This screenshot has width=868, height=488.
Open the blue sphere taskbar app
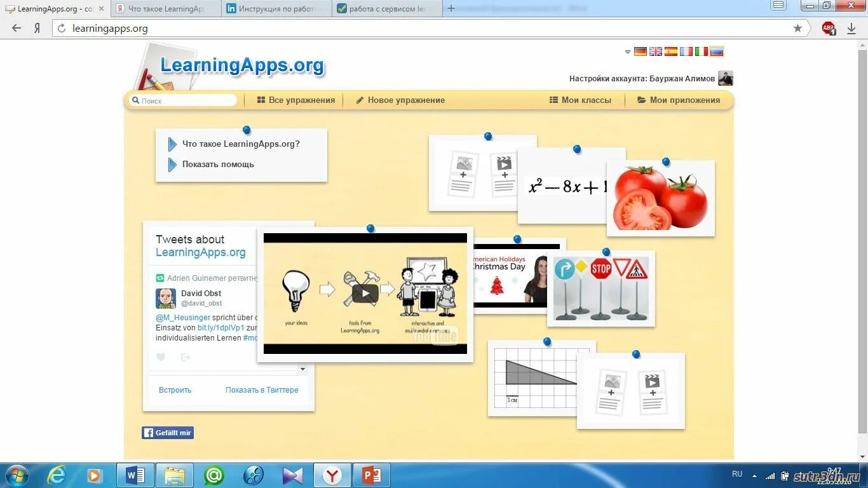(x=254, y=475)
